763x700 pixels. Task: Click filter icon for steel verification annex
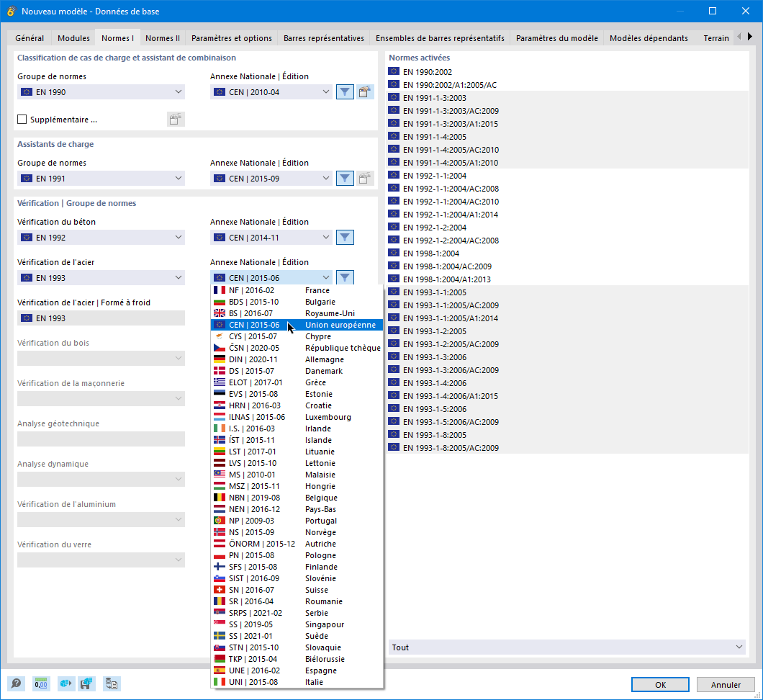(x=345, y=277)
